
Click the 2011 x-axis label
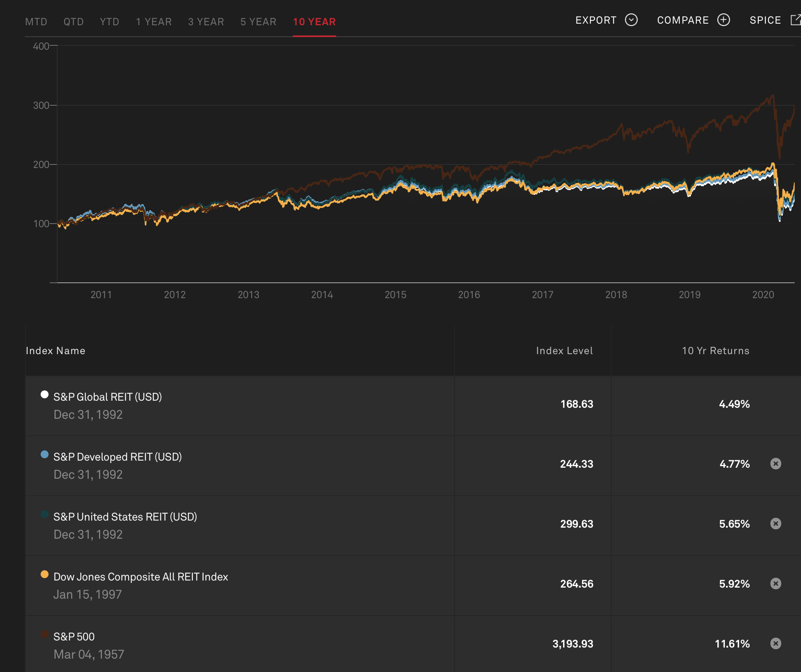click(x=101, y=295)
